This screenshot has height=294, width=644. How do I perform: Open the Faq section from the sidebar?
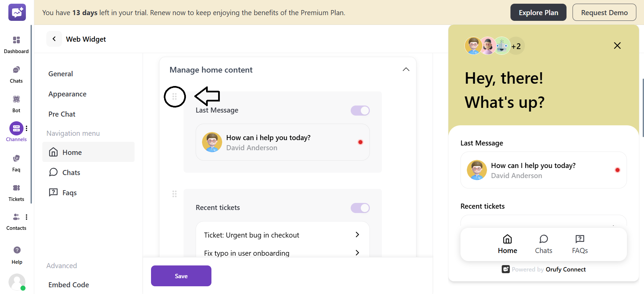tap(16, 162)
